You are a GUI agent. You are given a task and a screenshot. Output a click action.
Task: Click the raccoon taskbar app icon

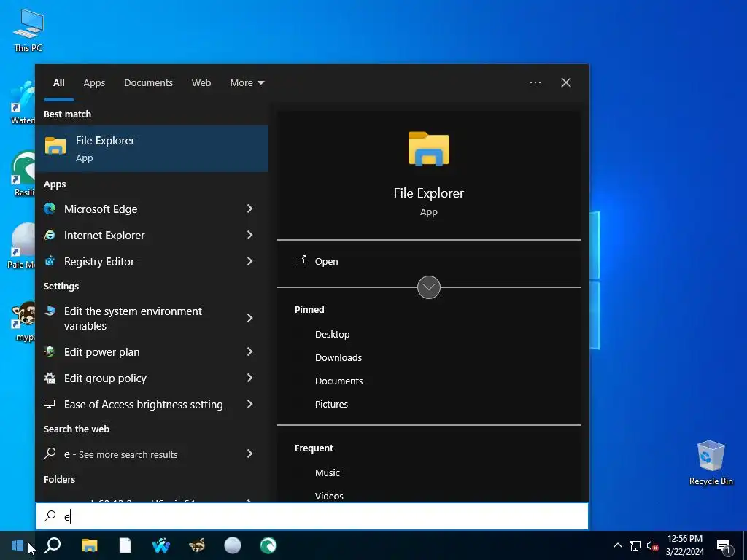click(x=197, y=545)
